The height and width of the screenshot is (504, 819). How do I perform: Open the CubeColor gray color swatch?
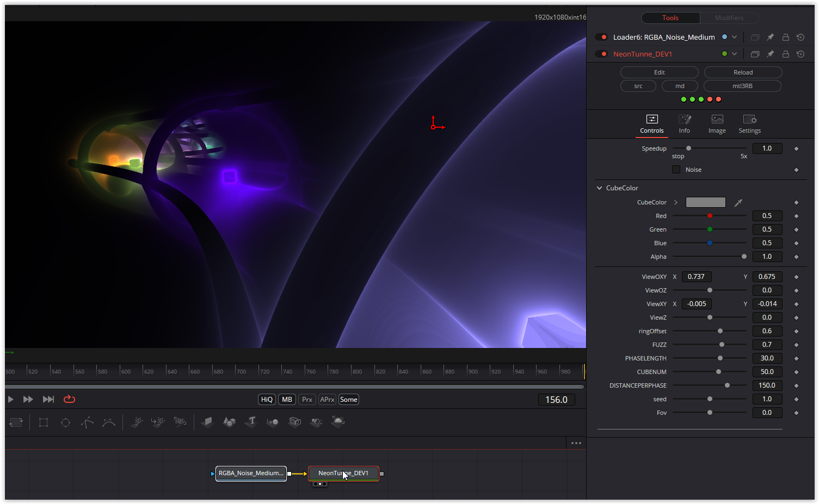pyautogui.click(x=706, y=203)
